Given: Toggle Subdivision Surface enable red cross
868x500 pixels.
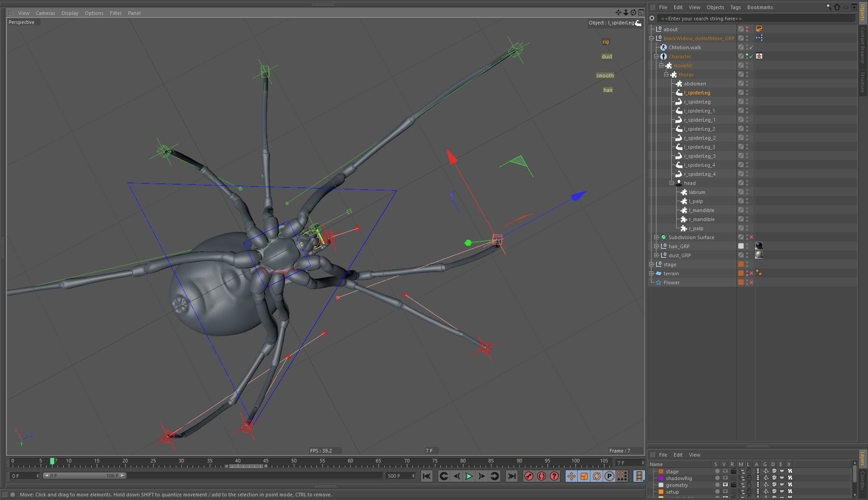Looking at the screenshot, I should (751, 237).
